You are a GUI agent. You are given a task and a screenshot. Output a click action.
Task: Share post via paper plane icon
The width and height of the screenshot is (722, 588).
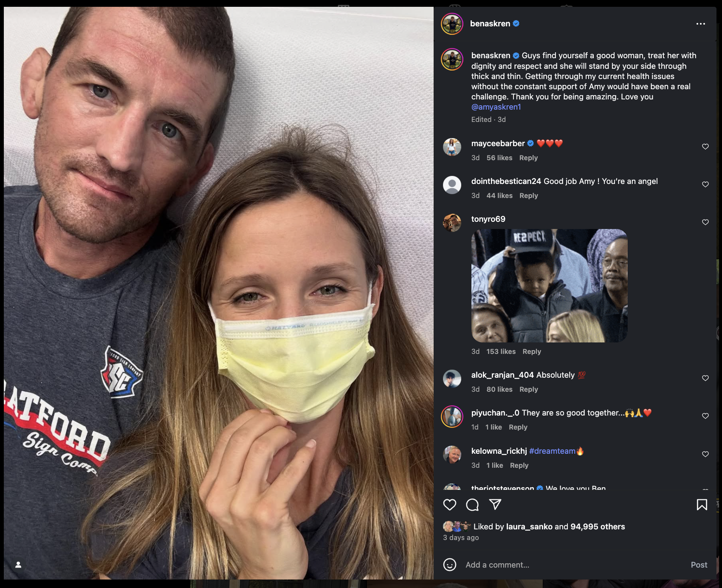[x=495, y=505]
